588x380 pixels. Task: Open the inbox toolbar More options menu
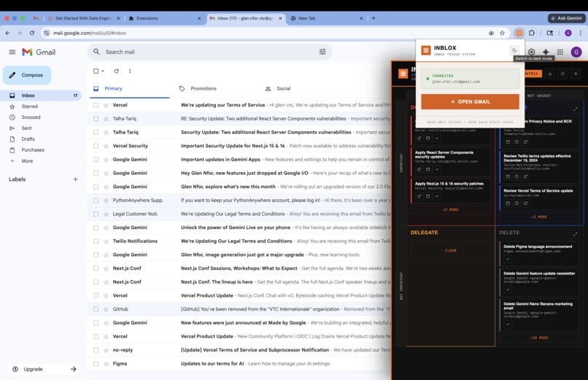130,71
